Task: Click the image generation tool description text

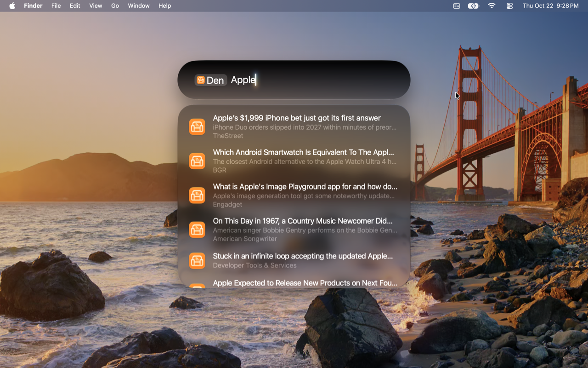Action: point(304,196)
